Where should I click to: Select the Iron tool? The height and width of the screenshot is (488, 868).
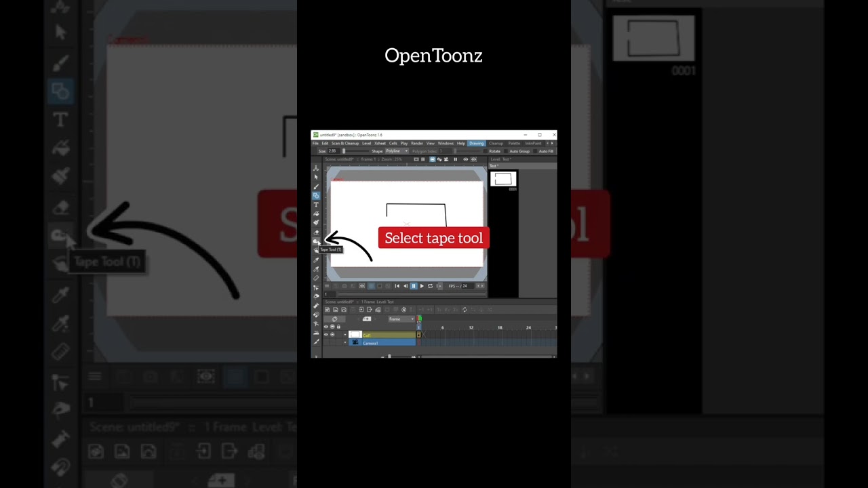[x=316, y=332]
